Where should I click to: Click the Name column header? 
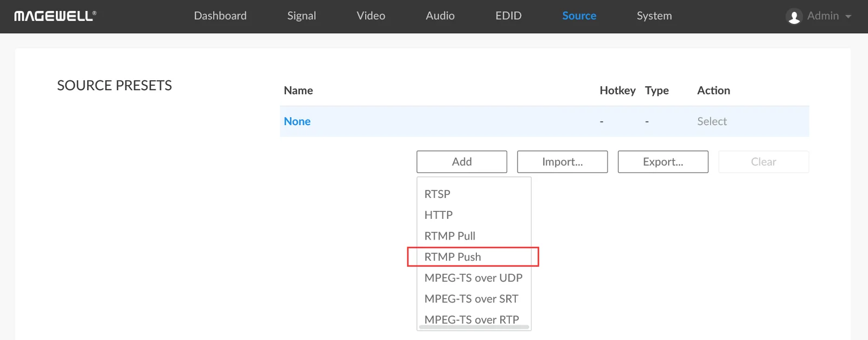[298, 91]
